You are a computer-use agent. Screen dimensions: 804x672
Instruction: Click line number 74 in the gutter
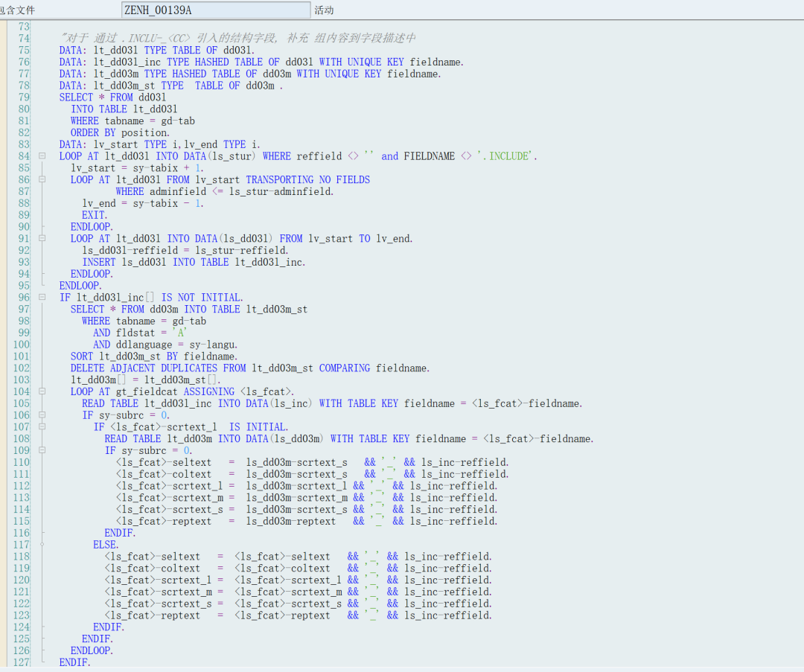coord(24,39)
